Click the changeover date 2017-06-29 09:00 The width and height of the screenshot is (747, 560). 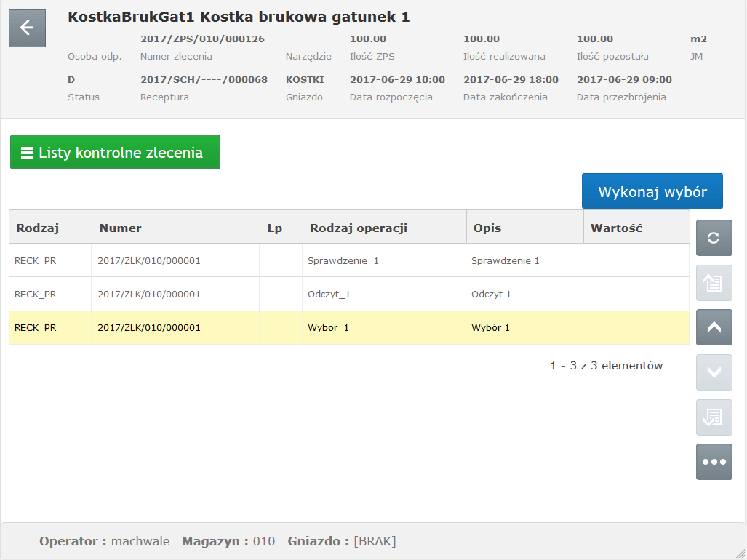pos(624,79)
